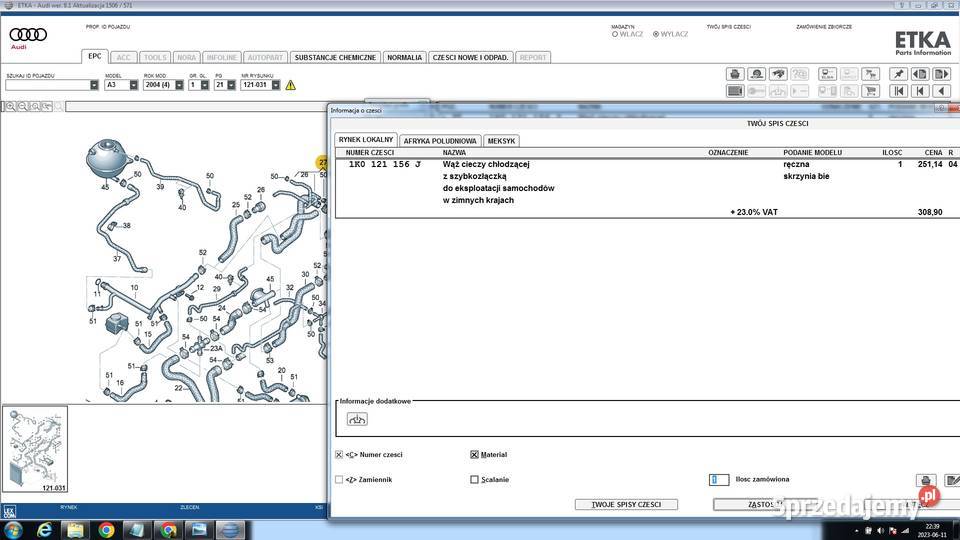960x540 pixels.
Task: Open the ROK MOD. 2004 dropdown
Action: pyautogui.click(x=179, y=85)
